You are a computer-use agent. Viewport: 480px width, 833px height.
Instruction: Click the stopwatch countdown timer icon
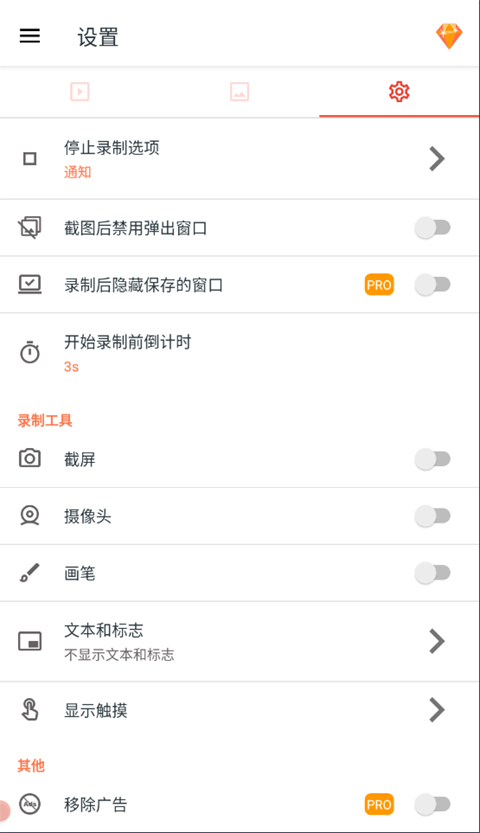click(30, 353)
